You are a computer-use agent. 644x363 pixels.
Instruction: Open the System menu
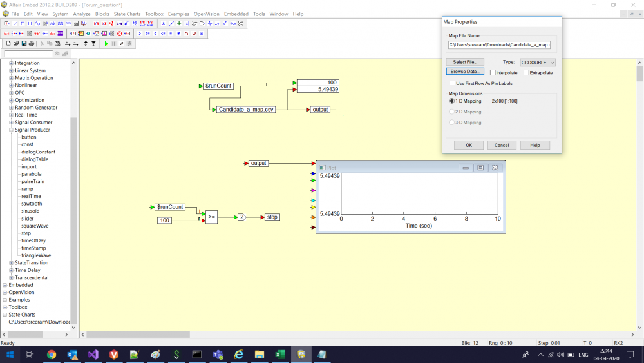[60, 14]
